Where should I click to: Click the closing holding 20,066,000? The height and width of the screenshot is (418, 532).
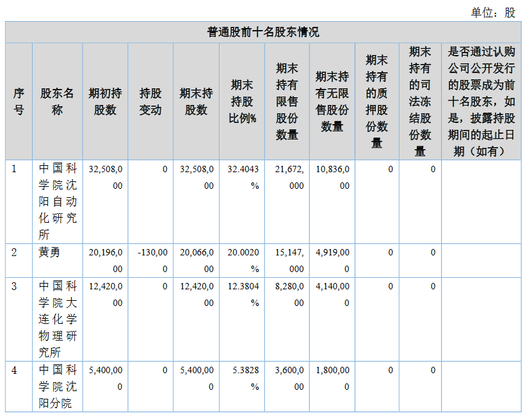(197, 261)
